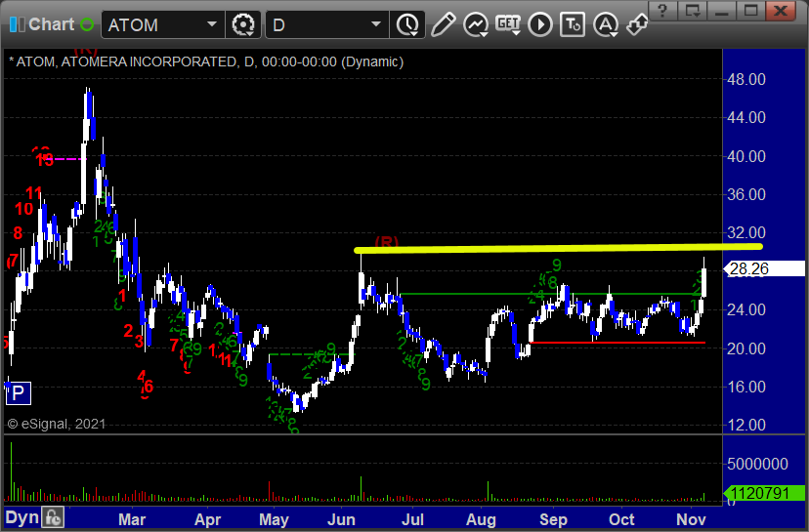Toggle the green symbol link circle

click(x=87, y=24)
